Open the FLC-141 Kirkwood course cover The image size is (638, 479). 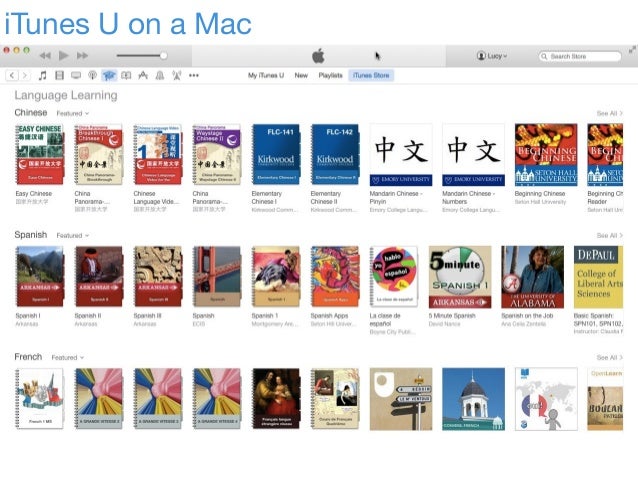coord(275,154)
